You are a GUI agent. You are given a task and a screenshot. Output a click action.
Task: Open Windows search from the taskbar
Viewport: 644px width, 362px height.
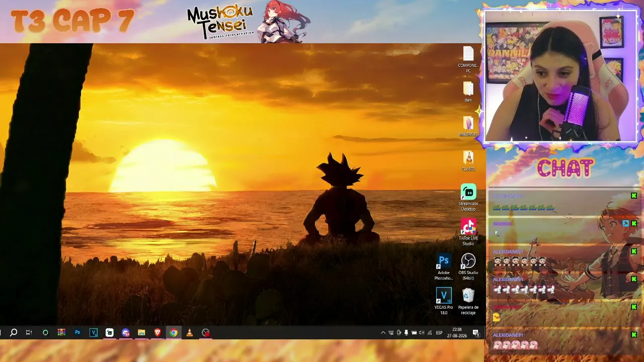click(x=14, y=332)
